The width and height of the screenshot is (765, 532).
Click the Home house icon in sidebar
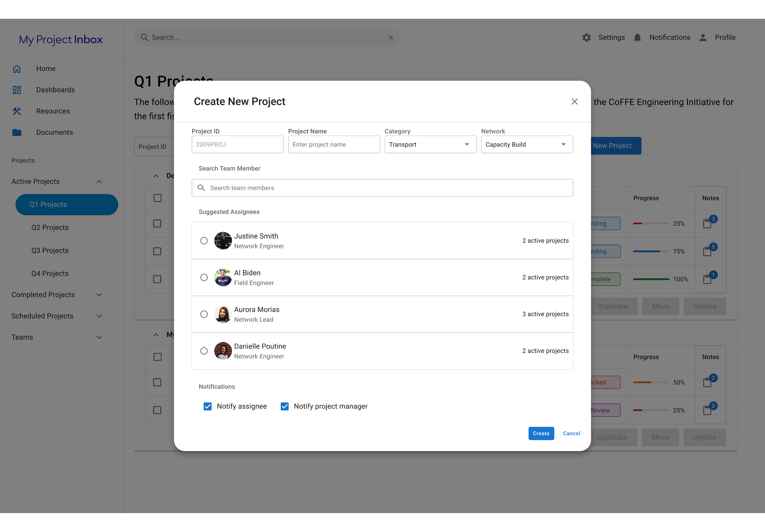pyautogui.click(x=17, y=69)
